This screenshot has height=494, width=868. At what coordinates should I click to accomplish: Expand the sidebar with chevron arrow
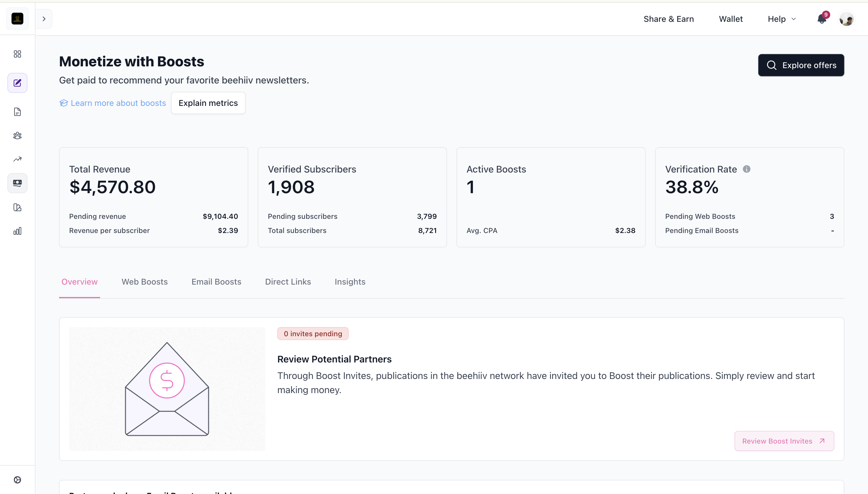44,19
